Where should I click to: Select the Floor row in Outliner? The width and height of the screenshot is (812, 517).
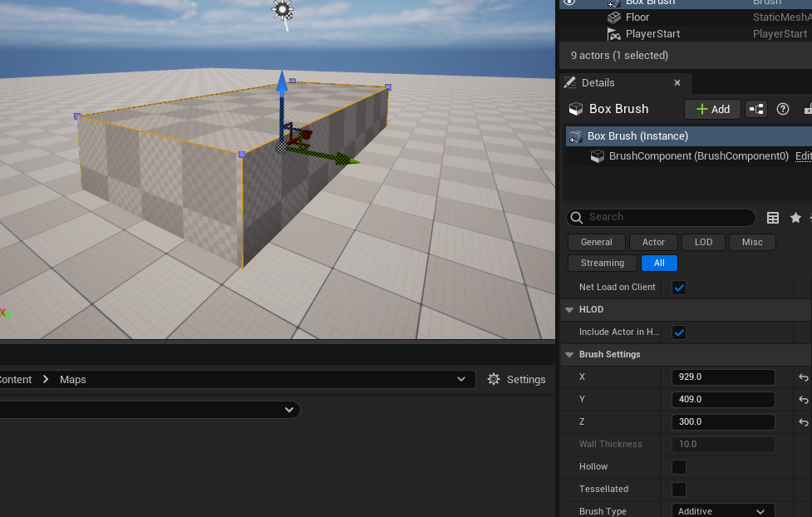(x=686, y=17)
